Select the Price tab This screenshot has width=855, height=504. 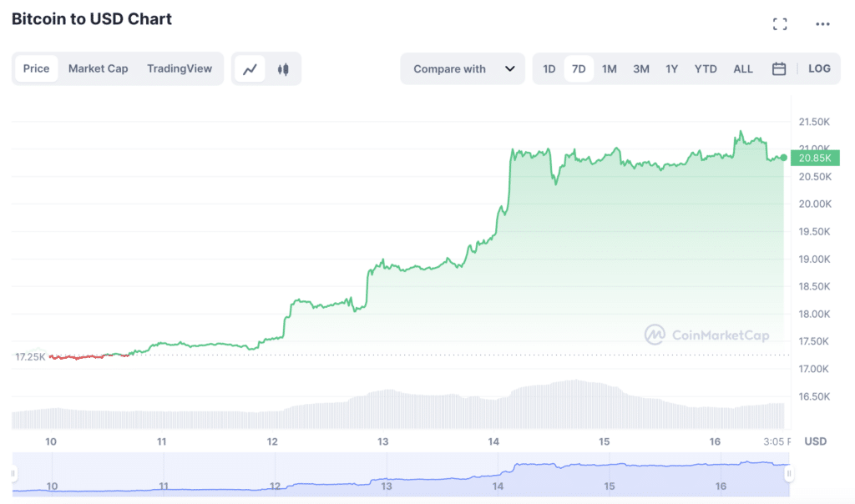[x=36, y=68]
